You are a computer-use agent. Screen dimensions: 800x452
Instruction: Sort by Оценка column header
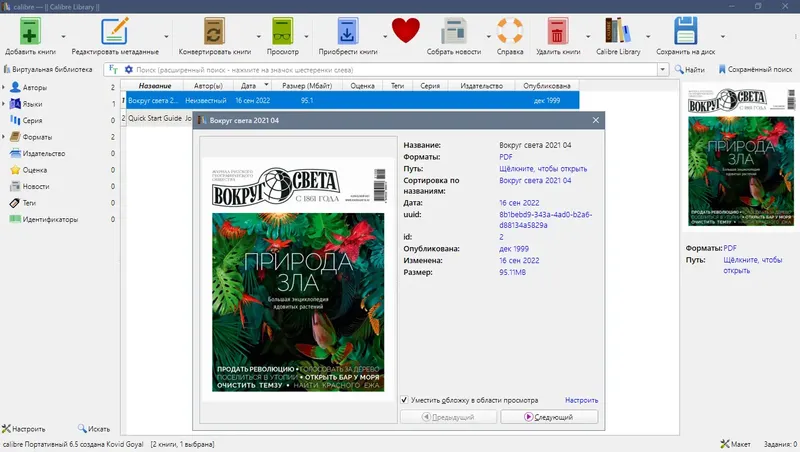(x=362, y=86)
